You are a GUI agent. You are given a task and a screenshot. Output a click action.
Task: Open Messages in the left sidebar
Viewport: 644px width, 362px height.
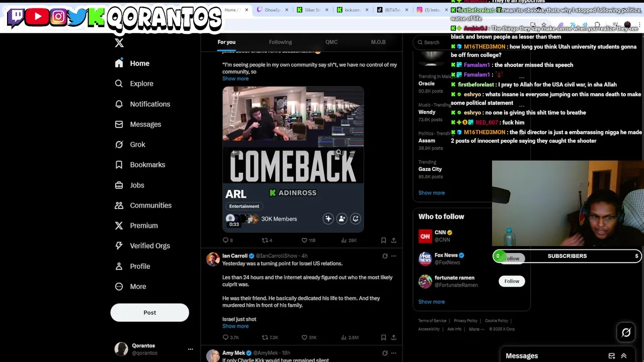pyautogui.click(x=138, y=124)
